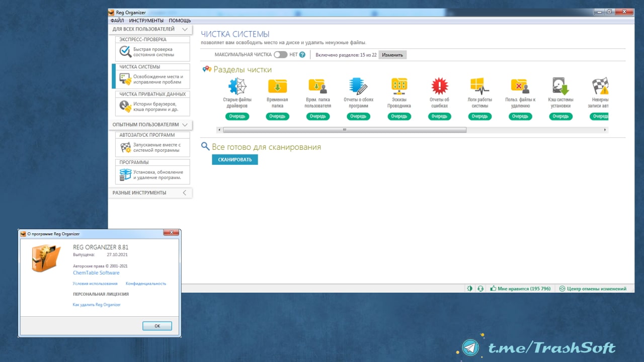Image resolution: width=644 pixels, height=362 pixels.
Task: Open the Чистка приватных данных section
Action: (152, 103)
